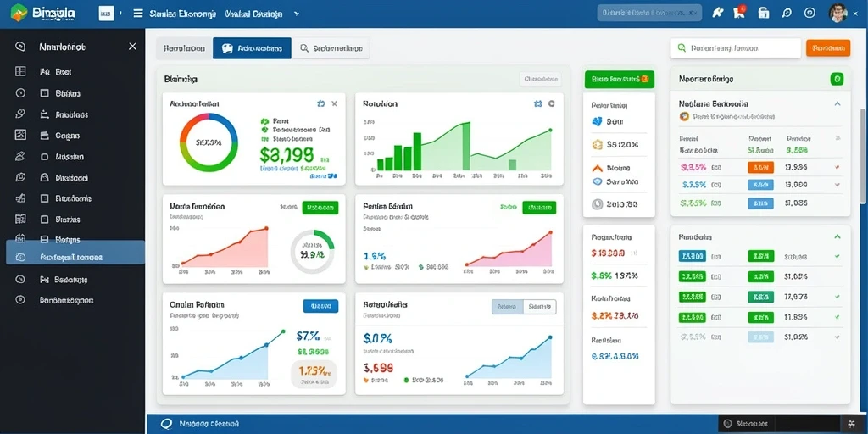
Task: Collapse the lower right table section using chevron
Action: 837,236
